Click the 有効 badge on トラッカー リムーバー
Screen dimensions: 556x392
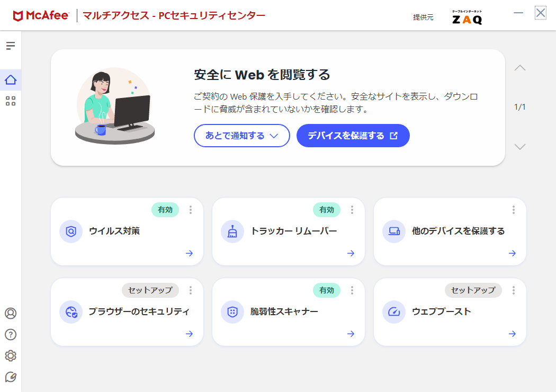click(327, 210)
